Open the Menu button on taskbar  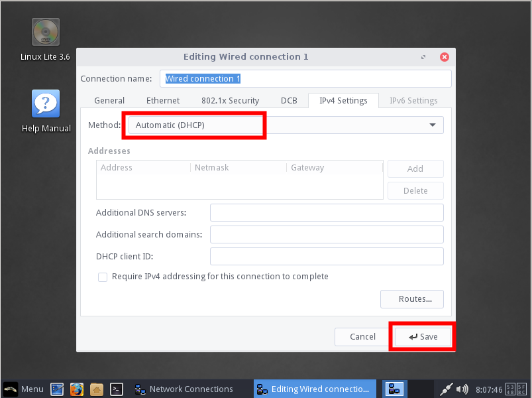tap(24, 389)
